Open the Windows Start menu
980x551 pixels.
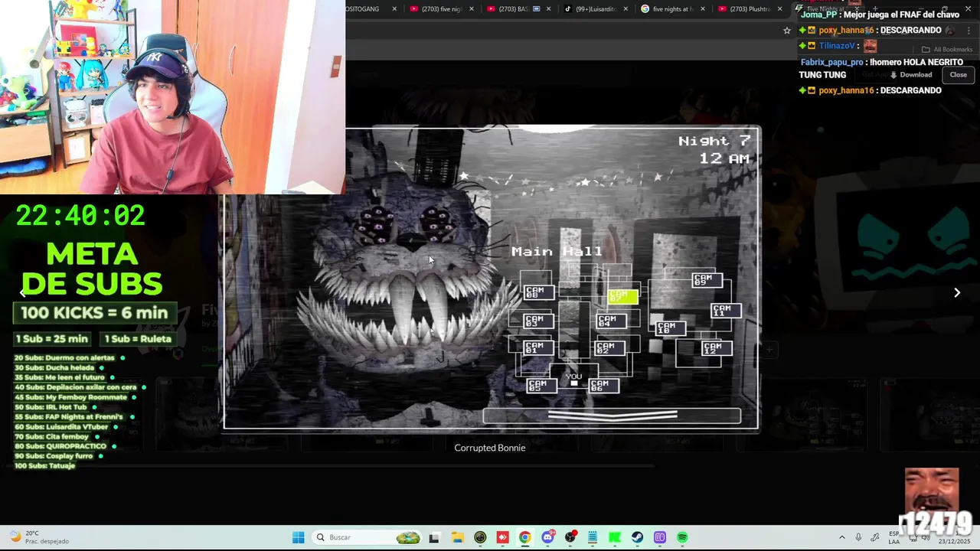pos(299,537)
